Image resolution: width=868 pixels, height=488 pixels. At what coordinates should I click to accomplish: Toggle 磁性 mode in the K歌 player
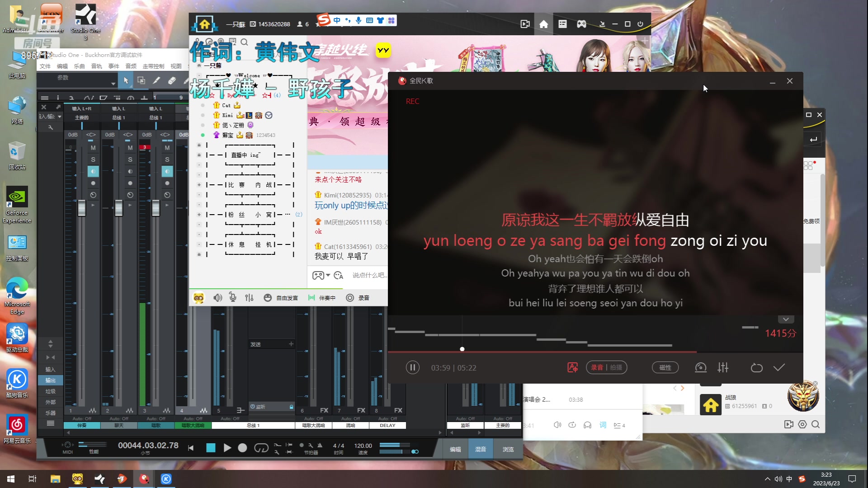click(x=665, y=367)
